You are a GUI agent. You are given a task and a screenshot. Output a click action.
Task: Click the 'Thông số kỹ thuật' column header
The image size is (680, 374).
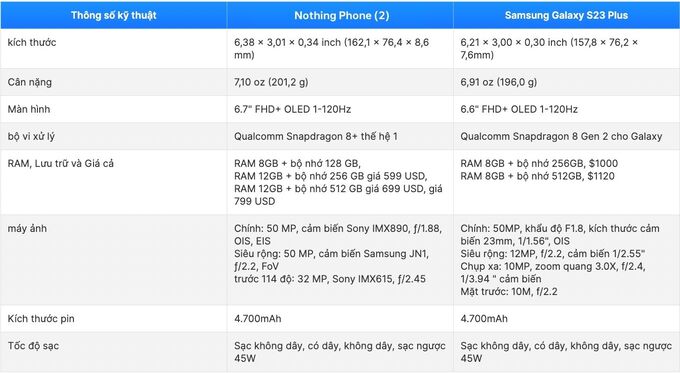tap(114, 16)
